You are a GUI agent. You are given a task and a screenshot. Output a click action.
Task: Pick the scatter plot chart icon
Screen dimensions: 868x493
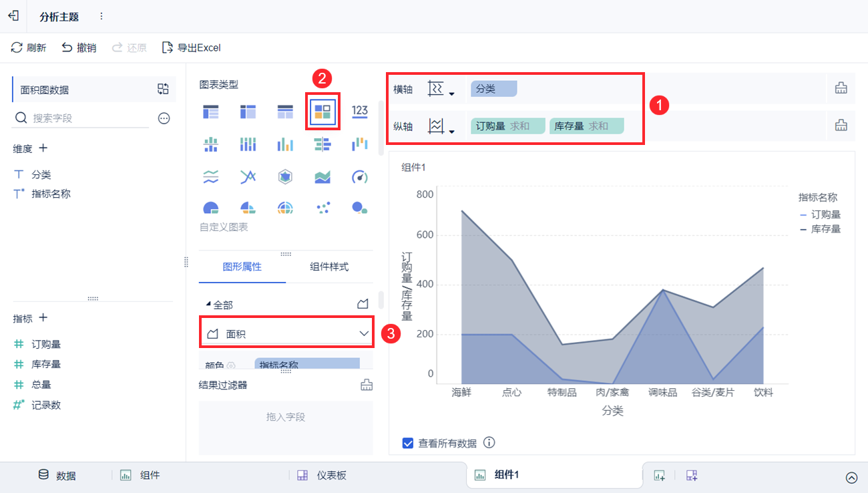tap(322, 208)
